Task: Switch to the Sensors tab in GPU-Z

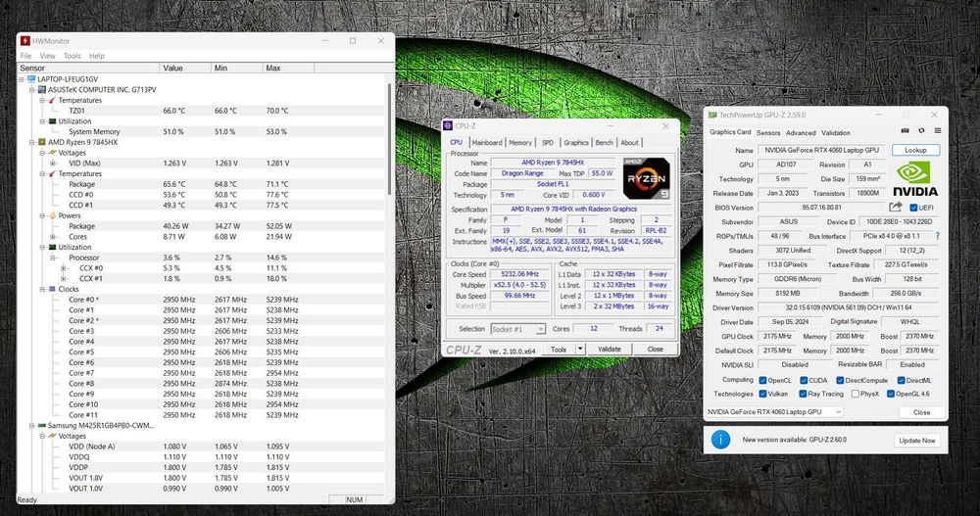Action: click(768, 133)
